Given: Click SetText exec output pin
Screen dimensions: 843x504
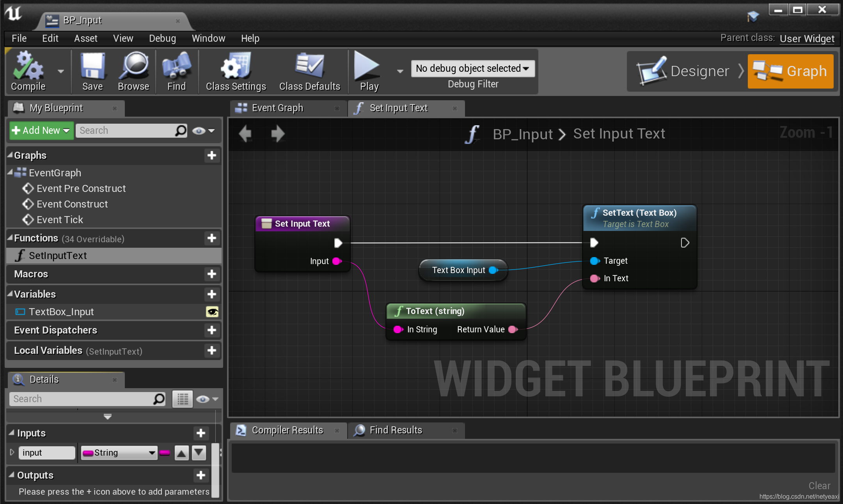Looking at the screenshot, I should click(x=685, y=243).
